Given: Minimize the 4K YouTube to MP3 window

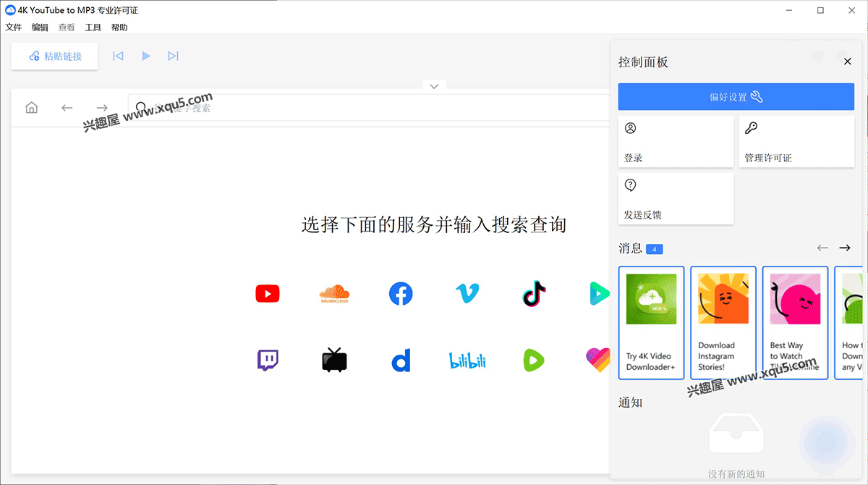Looking at the screenshot, I should 788,10.
